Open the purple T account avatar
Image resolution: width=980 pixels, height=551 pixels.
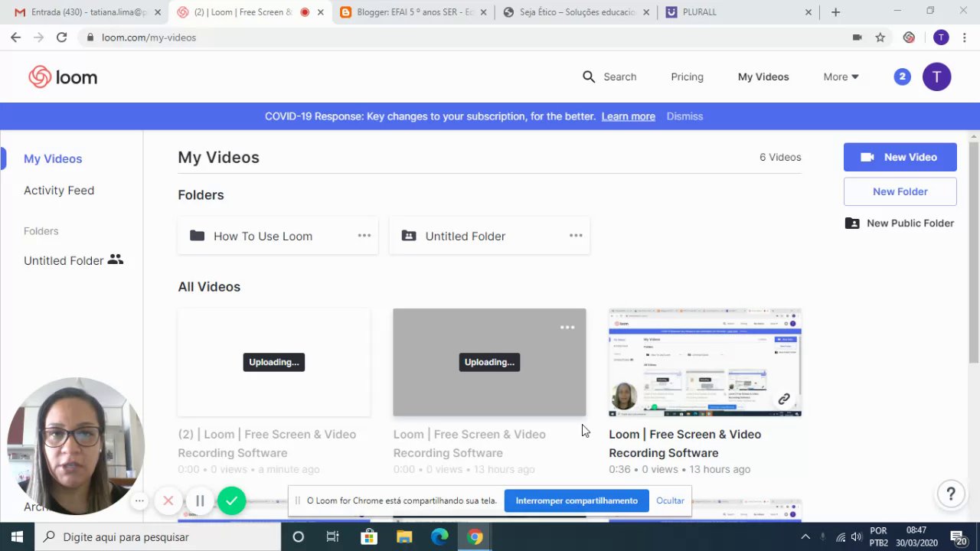[x=936, y=77]
